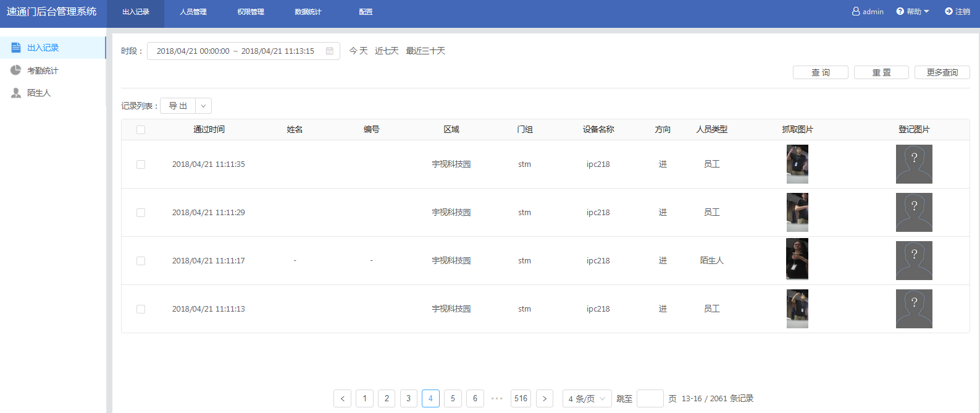Image resolution: width=980 pixels, height=413 pixels.
Task: Open the 4 条/页 page size dropdown
Action: (587, 399)
